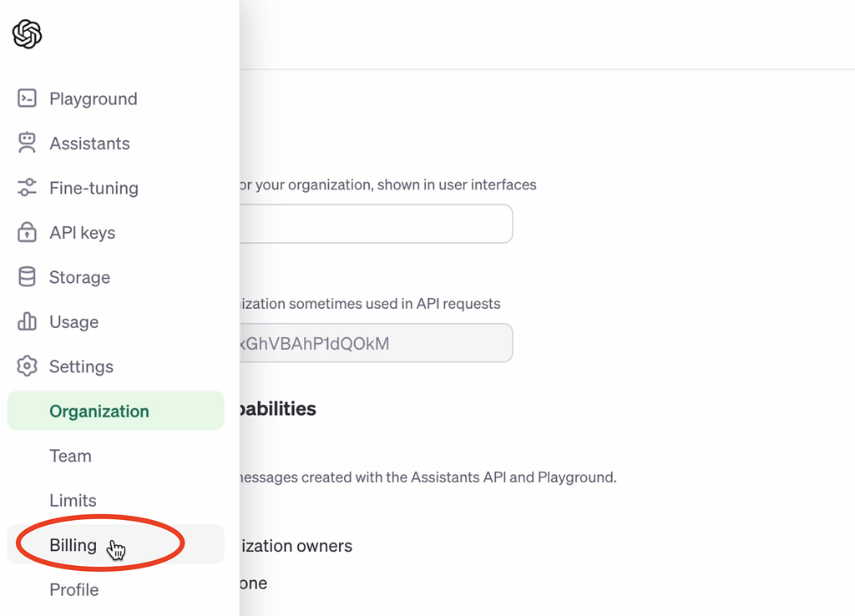Click the organization name input field
The height and width of the screenshot is (616, 855).
tap(376, 224)
